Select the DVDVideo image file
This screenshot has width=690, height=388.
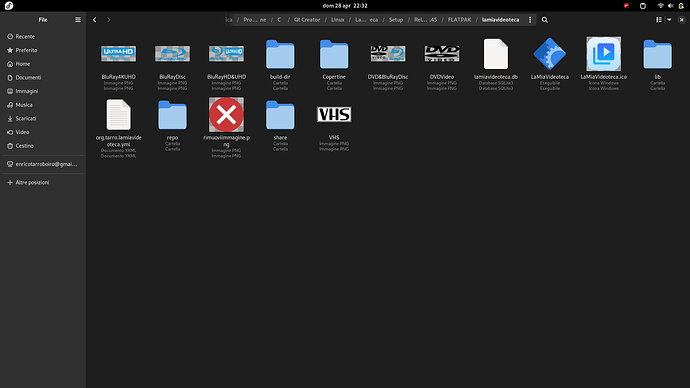click(x=442, y=54)
